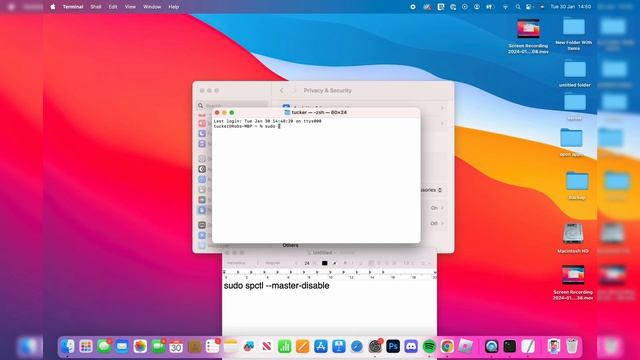
Task: Open Numbers app in the Dock
Action: (284, 347)
